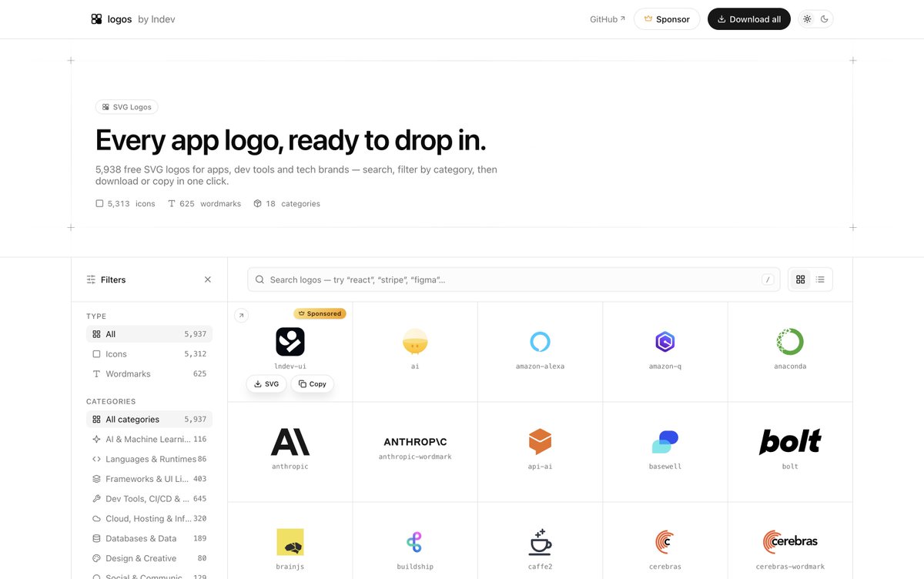The height and width of the screenshot is (579, 924).
Task: Click the CATEGORIES section heading
Action: (111, 402)
